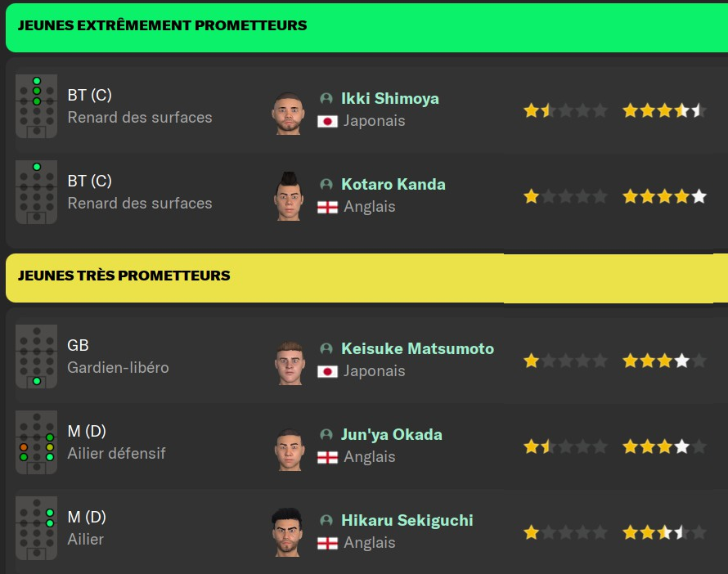
Task: Open Ikki Shimoya's player profile
Action: click(390, 98)
